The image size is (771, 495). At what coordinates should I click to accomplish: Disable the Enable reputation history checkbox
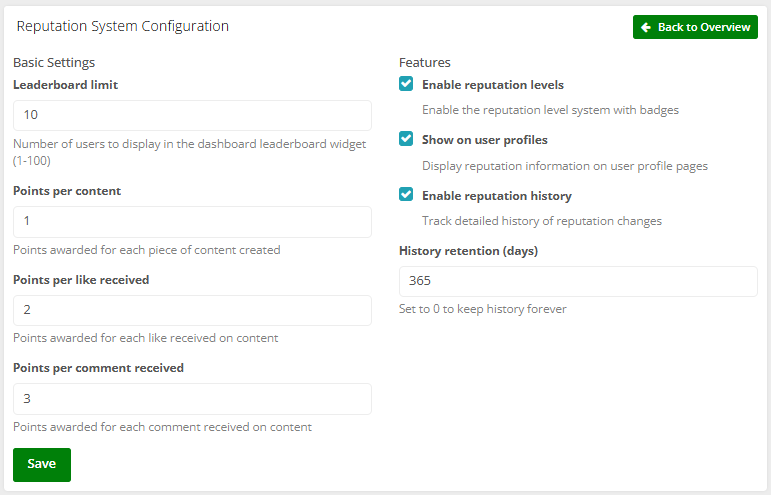[x=406, y=195]
